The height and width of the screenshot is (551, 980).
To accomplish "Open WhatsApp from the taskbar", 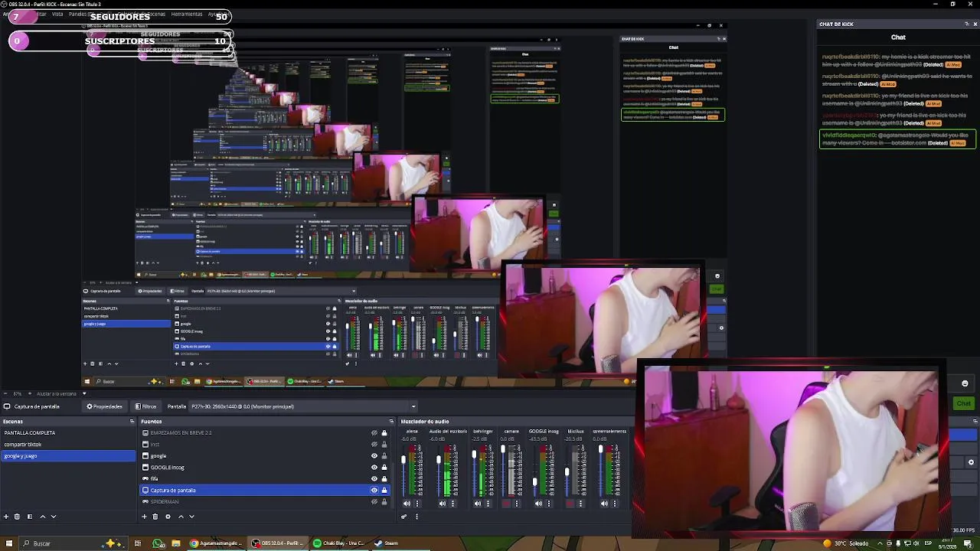I will tap(158, 543).
